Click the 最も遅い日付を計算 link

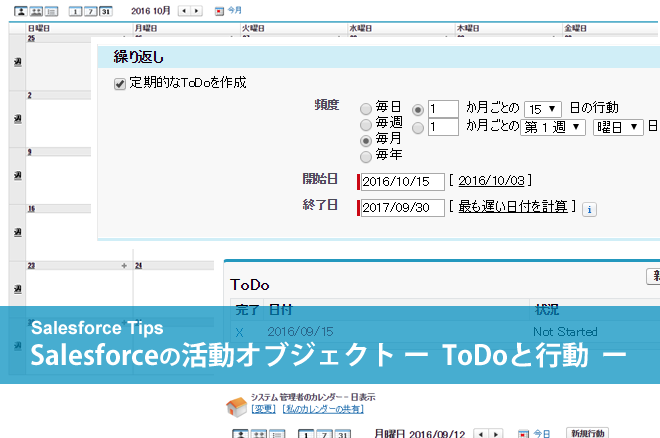pos(513,207)
